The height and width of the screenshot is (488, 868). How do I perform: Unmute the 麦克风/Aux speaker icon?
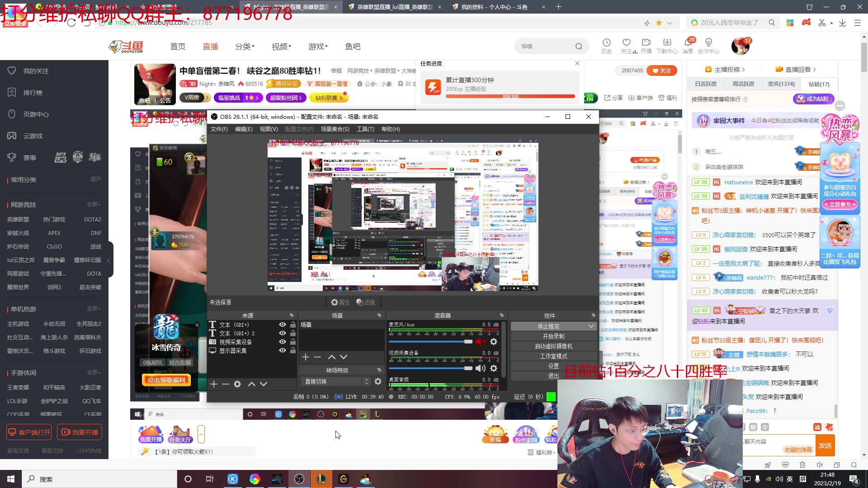click(481, 342)
